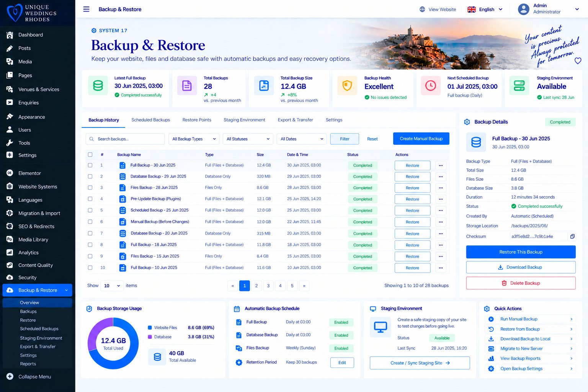Screen dimensions: 588x392
Task: Open more actions for Files Backup 15 Jun
Action: [x=441, y=256]
